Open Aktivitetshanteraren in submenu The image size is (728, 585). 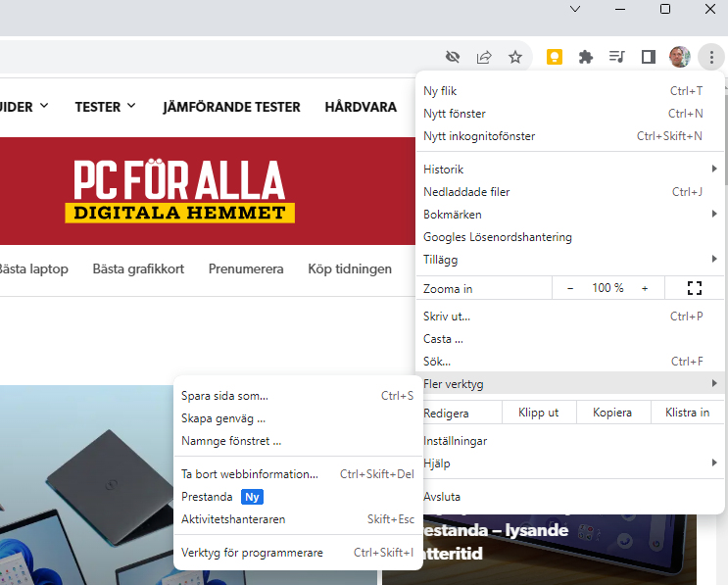click(x=298, y=519)
